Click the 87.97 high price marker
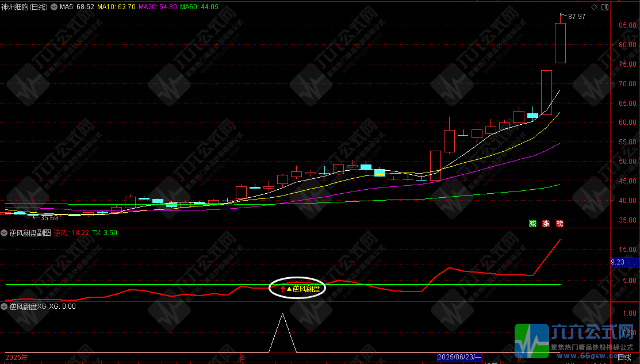This screenshot has height=364, width=640. [576, 17]
